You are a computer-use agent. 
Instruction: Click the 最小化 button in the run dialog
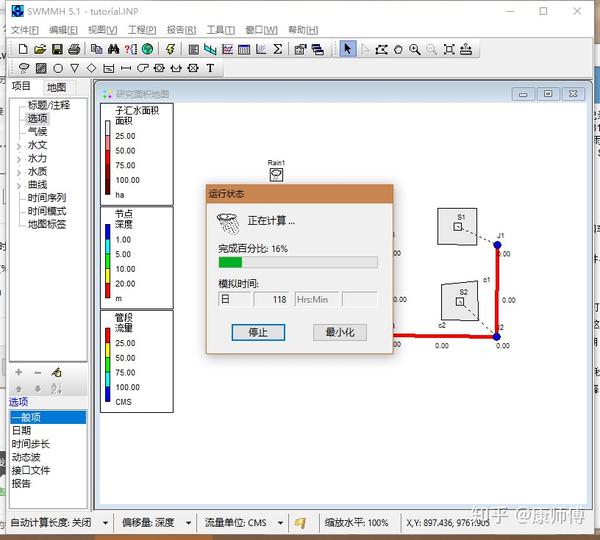340,332
